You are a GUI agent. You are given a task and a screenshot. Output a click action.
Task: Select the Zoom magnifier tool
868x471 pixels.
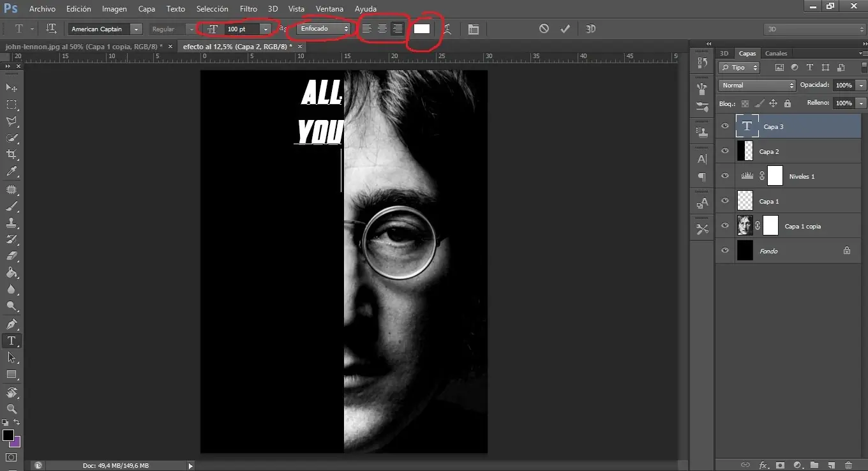(11, 408)
